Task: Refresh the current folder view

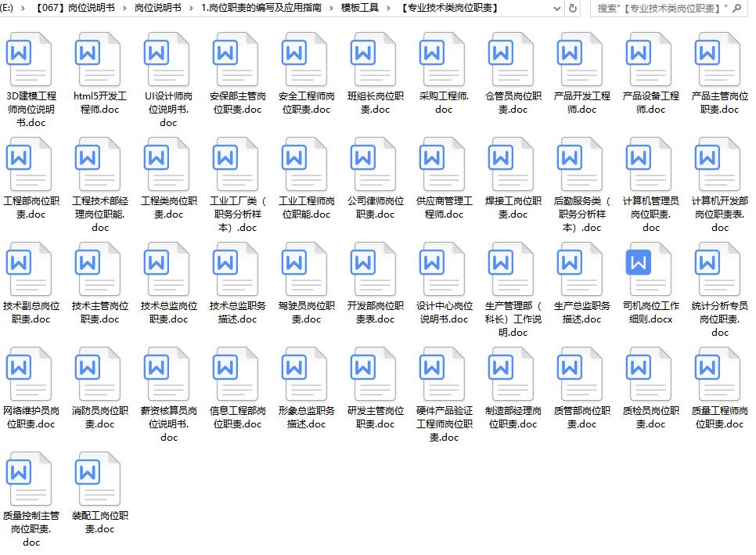Action: [573, 8]
